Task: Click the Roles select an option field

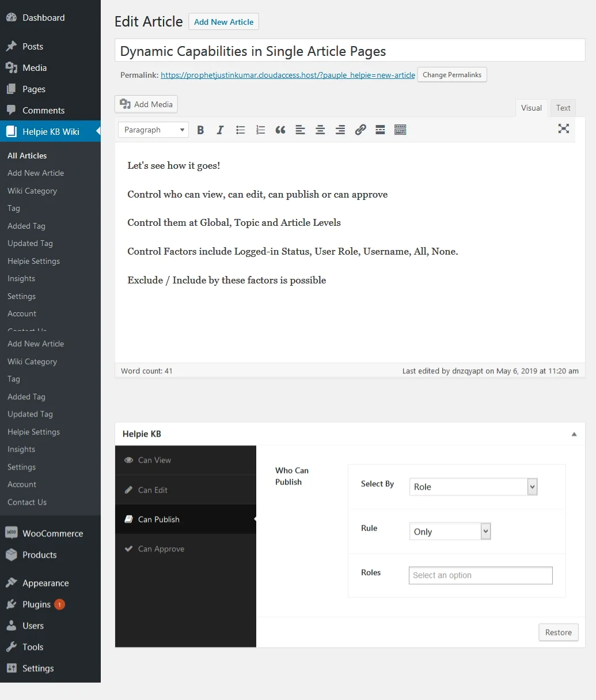Action: (x=481, y=575)
